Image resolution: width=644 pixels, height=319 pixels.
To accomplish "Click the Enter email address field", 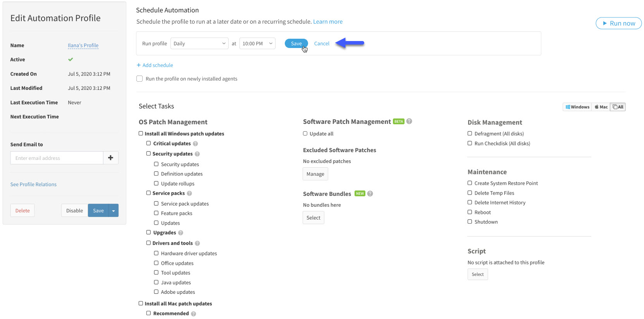I will click(x=57, y=158).
